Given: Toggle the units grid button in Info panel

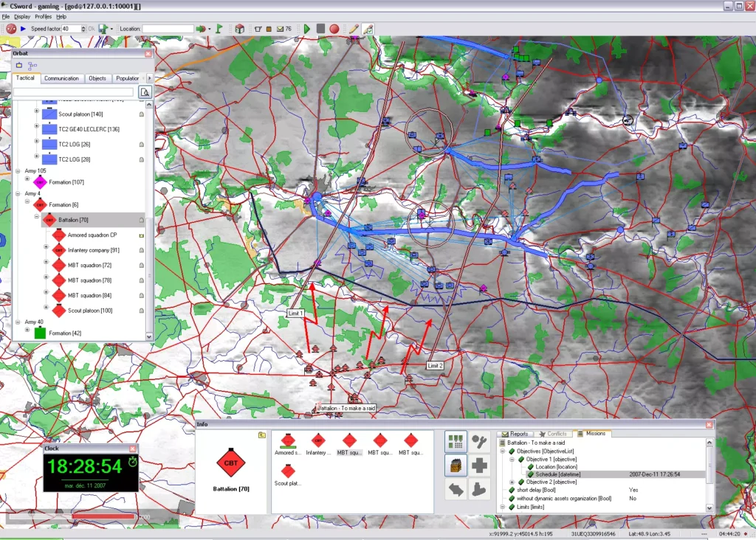Looking at the screenshot, I should click(456, 443).
